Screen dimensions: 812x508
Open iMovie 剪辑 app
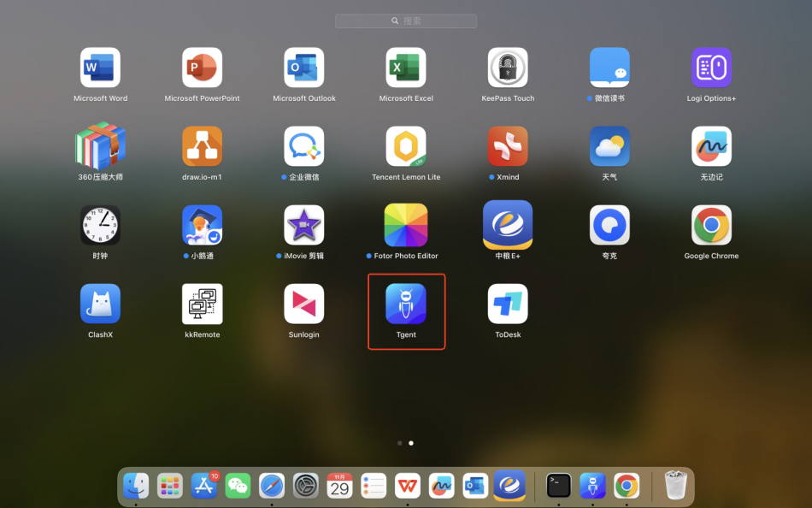coord(304,225)
